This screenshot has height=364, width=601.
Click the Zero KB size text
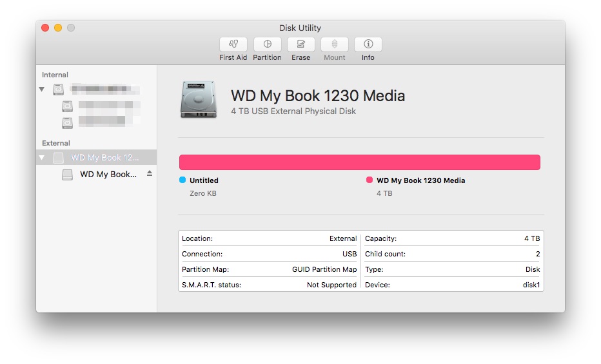click(x=202, y=193)
